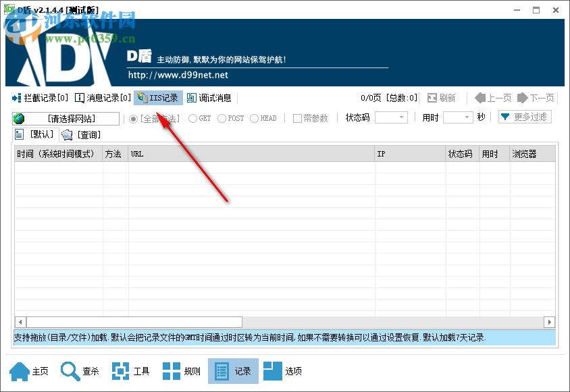The height and width of the screenshot is (392, 570).
Task: Click the 调试消息 icon
Action: pyautogui.click(x=191, y=98)
